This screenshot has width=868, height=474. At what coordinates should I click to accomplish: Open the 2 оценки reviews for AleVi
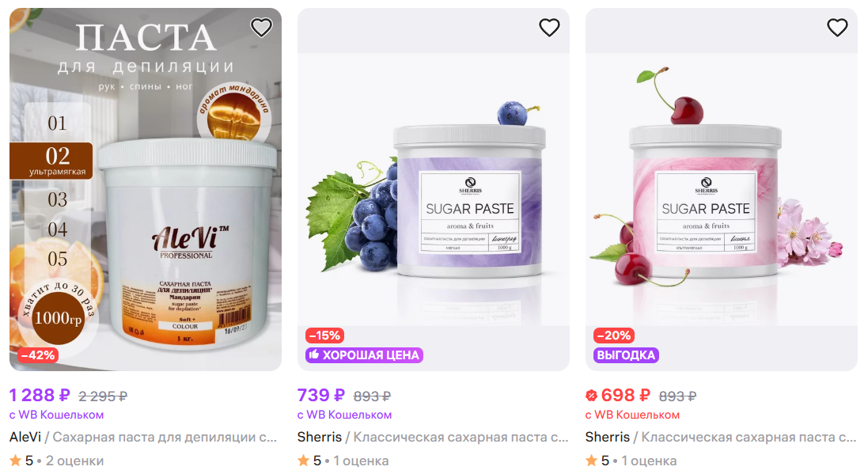pos(74,461)
